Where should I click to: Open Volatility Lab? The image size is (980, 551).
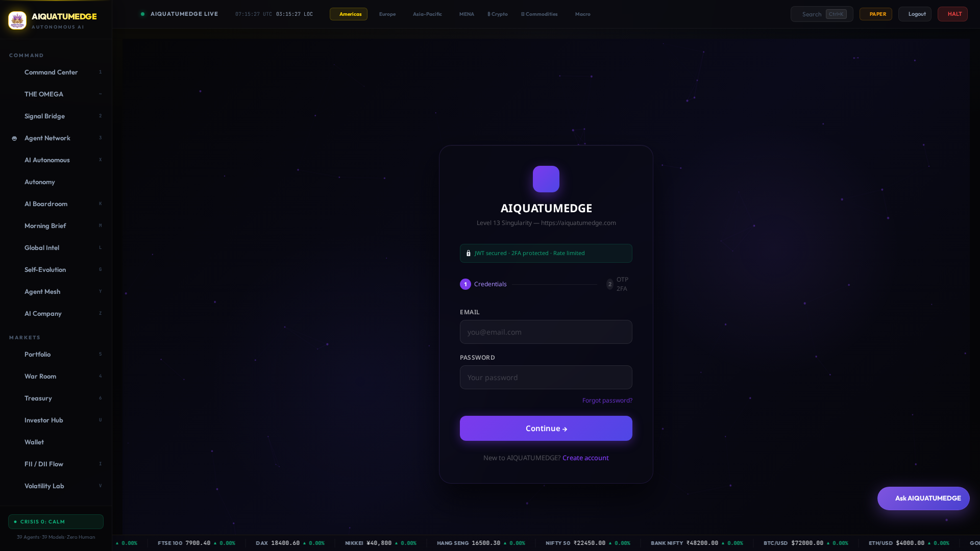[56, 486]
